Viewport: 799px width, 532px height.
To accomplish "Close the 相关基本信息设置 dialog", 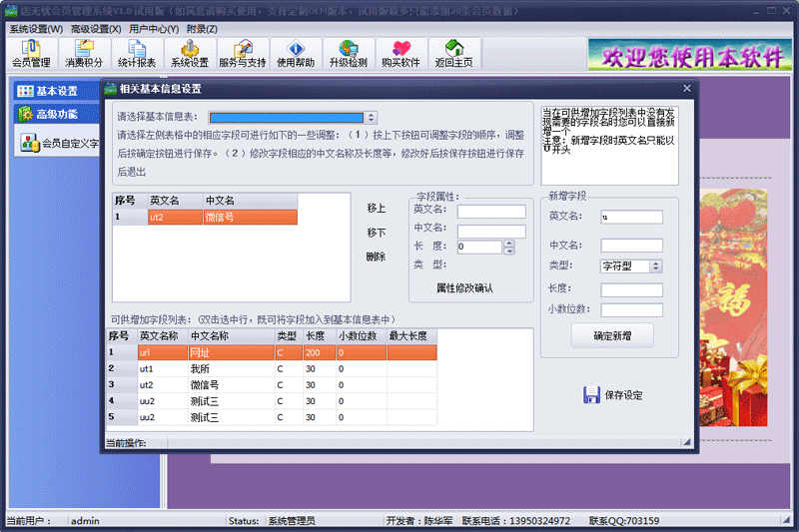I will coord(687,89).
